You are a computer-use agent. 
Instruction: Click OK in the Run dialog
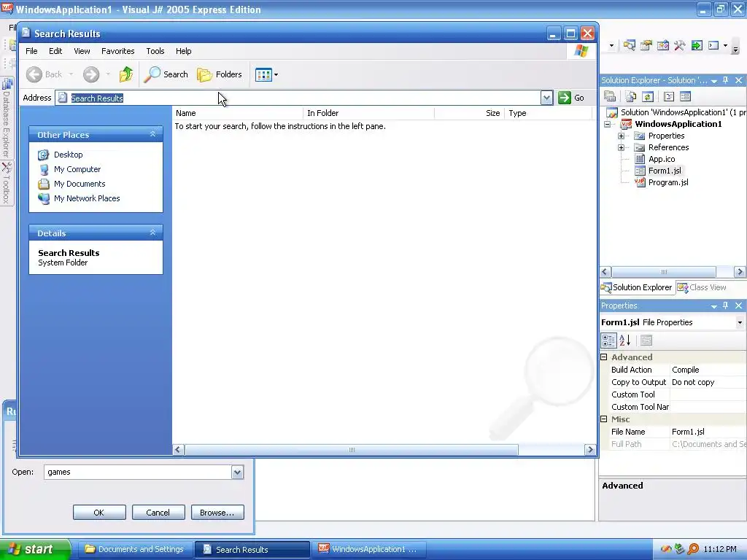point(99,513)
